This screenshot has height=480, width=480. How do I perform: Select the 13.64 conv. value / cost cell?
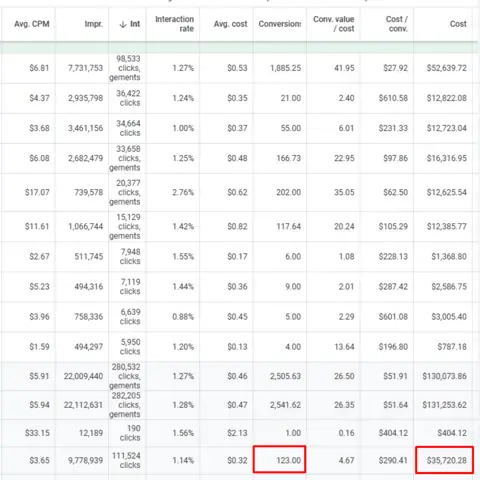(344, 347)
